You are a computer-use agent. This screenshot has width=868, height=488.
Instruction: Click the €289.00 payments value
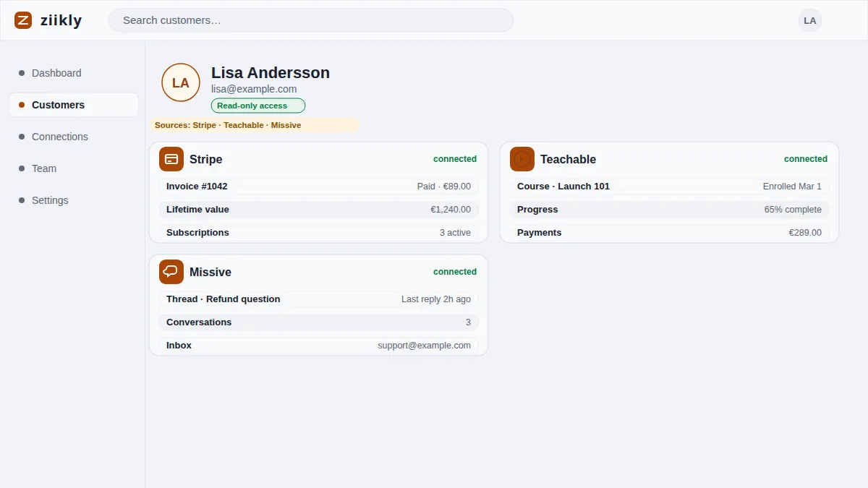pyautogui.click(x=805, y=233)
